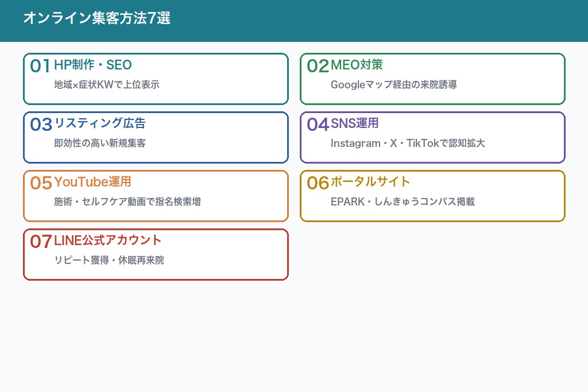
Task: Click the number 02 badge
Action: (318, 66)
